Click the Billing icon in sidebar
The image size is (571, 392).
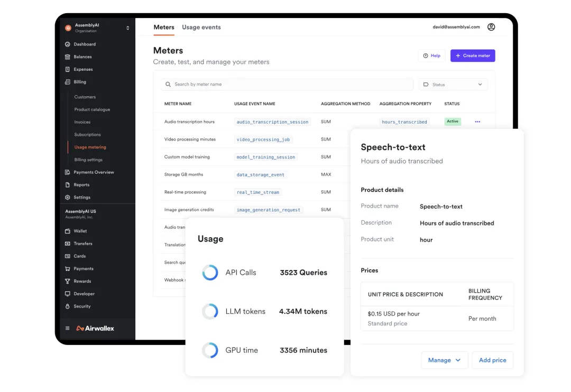click(67, 82)
